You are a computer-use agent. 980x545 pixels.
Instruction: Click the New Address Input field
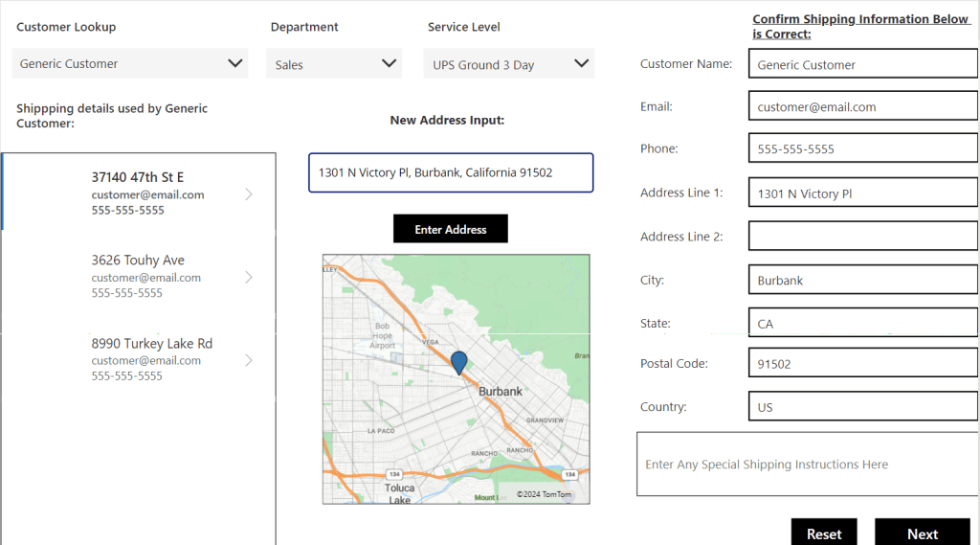point(450,172)
